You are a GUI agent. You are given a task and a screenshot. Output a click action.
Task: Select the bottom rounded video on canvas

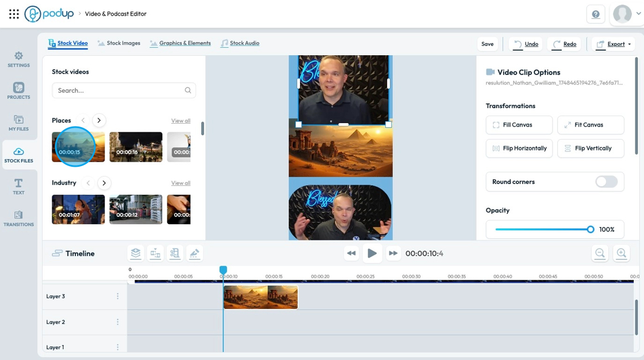340,212
